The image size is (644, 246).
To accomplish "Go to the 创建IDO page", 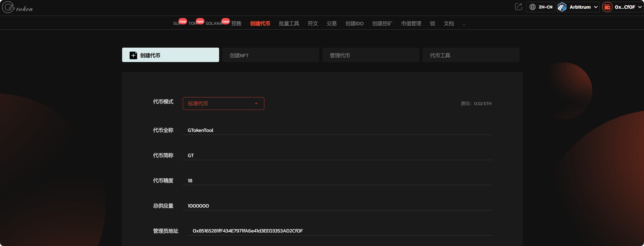I will pos(354,23).
